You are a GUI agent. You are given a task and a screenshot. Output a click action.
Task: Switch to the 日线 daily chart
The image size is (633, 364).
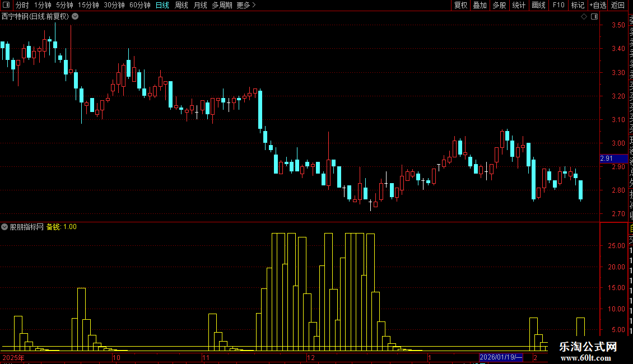point(162,5)
